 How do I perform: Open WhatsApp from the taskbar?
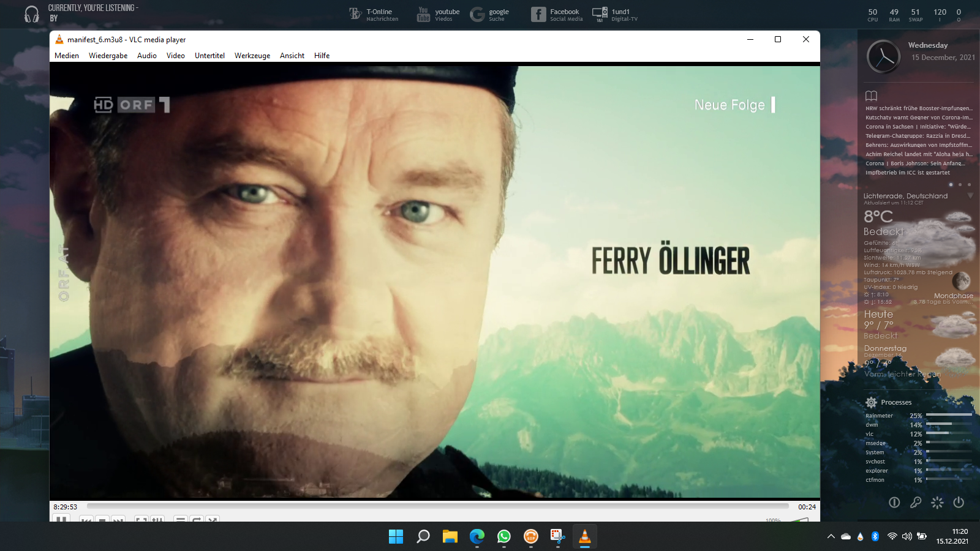click(503, 536)
